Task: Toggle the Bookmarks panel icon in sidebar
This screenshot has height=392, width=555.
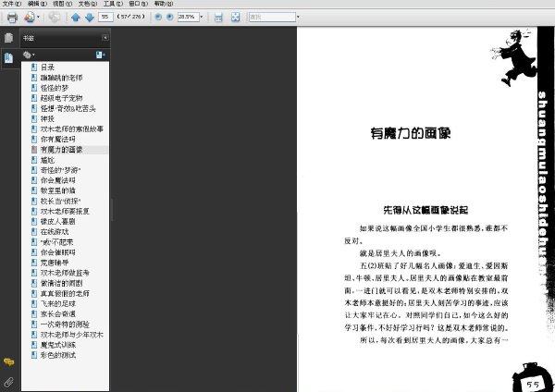Action: coord(8,57)
